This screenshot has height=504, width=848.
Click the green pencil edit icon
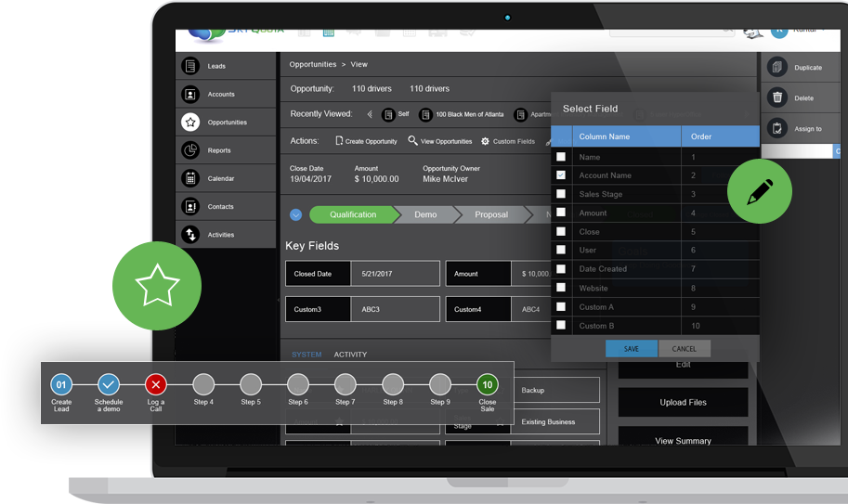click(x=759, y=192)
